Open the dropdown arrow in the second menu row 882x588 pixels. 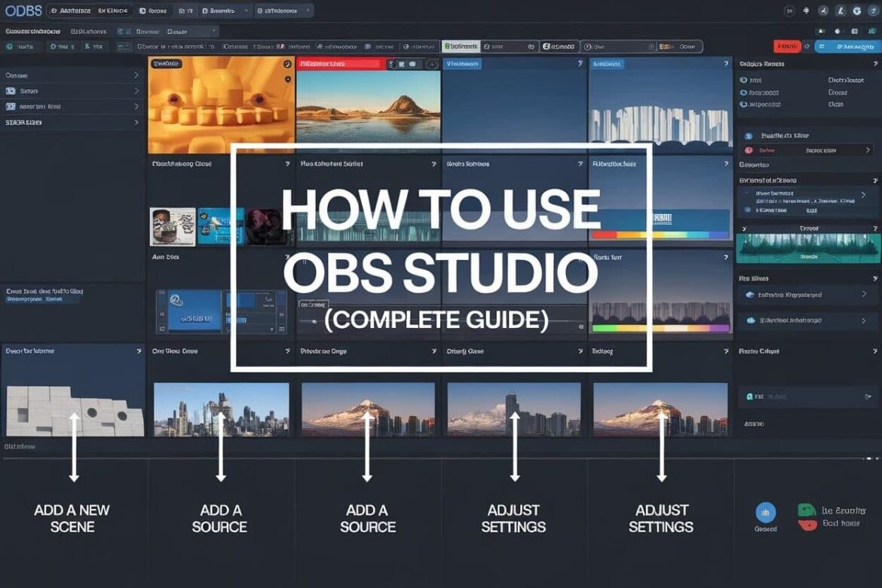point(213,31)
